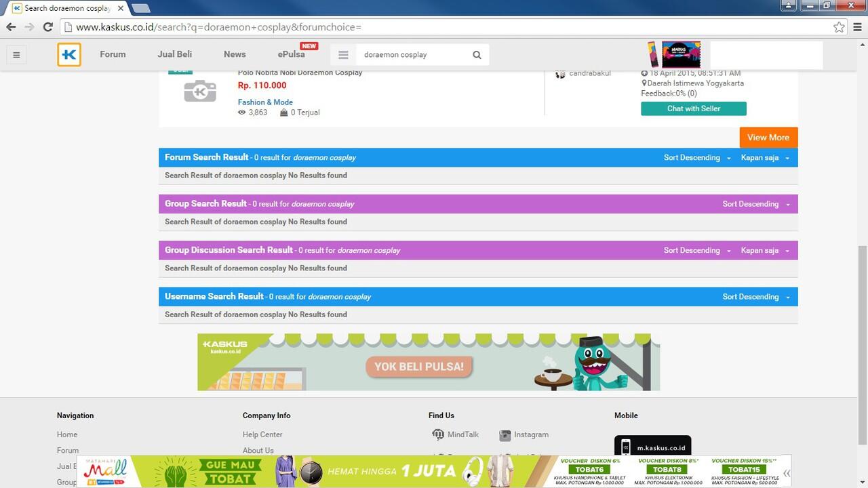Click Group Search Result heading
Image resolution: width=868 pixels, height=488 pixels.
pyautogui.click(x=205, y=203)
